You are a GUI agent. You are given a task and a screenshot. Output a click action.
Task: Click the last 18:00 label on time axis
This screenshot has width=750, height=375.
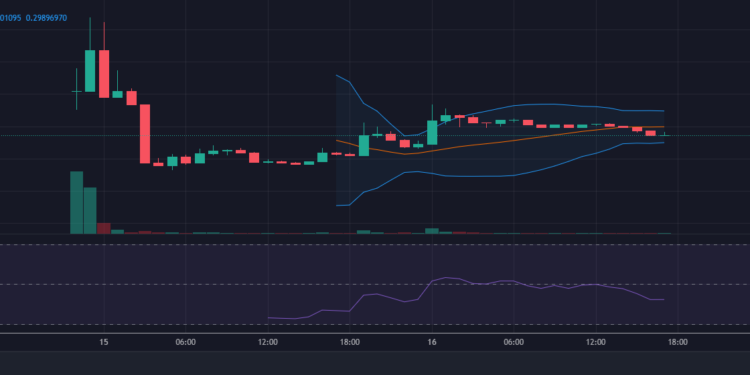(678, 342)
